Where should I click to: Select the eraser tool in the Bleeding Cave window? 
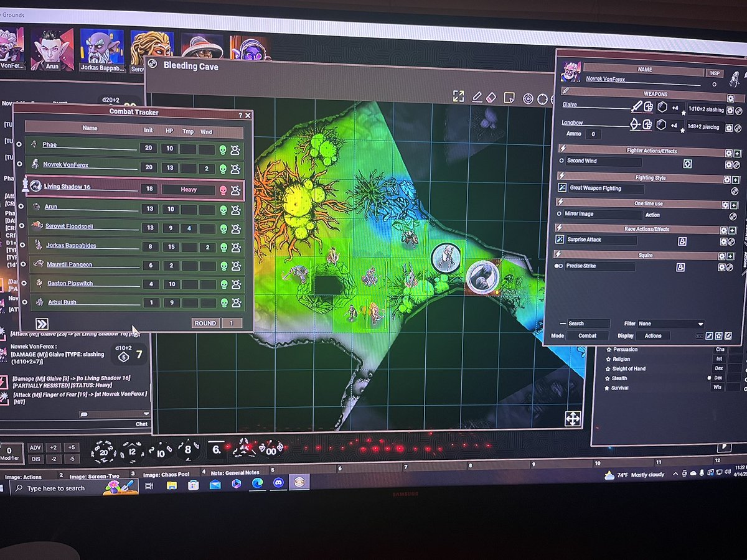490,98
